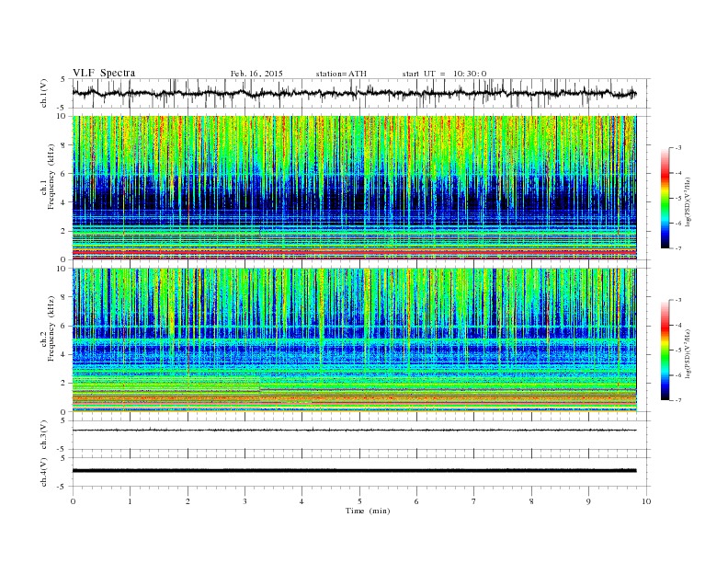
Task: Click inside the ch.2 spectrogram panel
Action: [355, 340]
